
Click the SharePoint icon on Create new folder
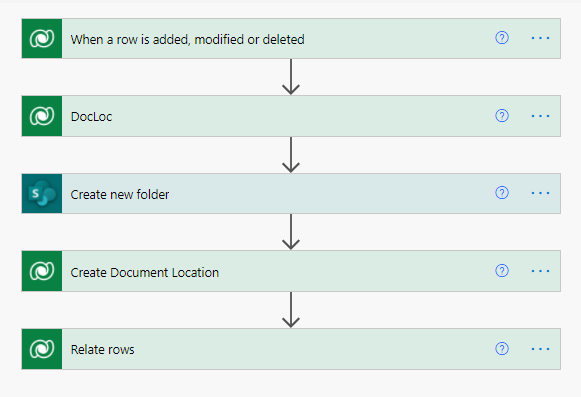coord(42,193)
